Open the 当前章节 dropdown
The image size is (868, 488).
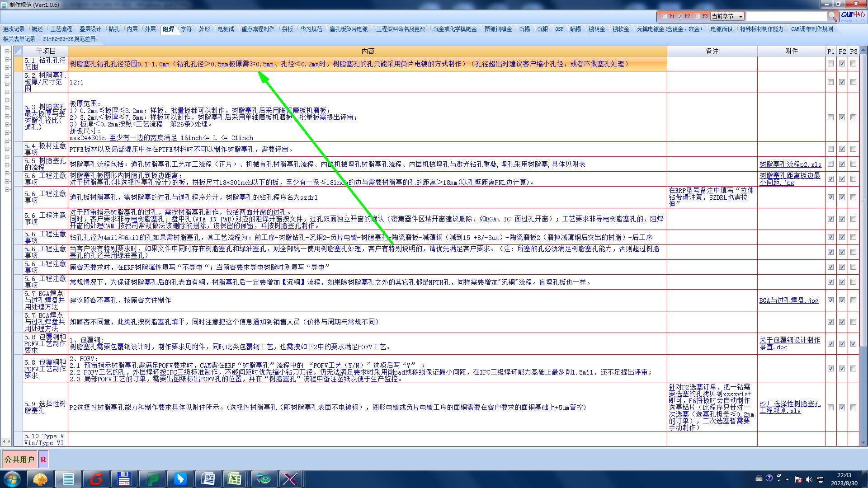[x=740, y=16]
